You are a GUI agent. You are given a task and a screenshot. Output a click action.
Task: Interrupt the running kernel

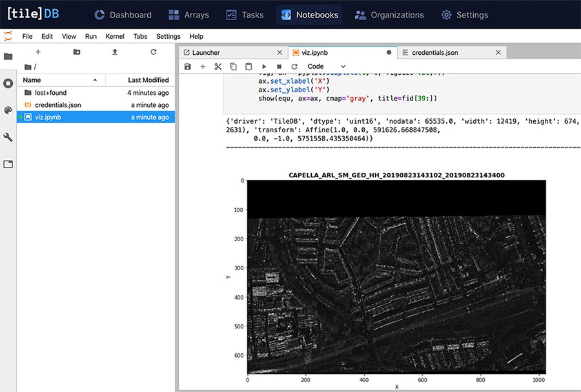[x=279, y=66]
